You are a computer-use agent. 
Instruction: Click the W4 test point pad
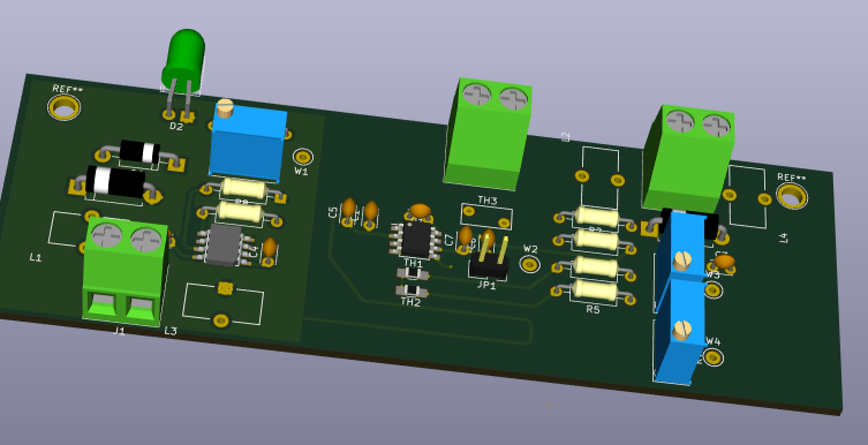click(713, 357)
